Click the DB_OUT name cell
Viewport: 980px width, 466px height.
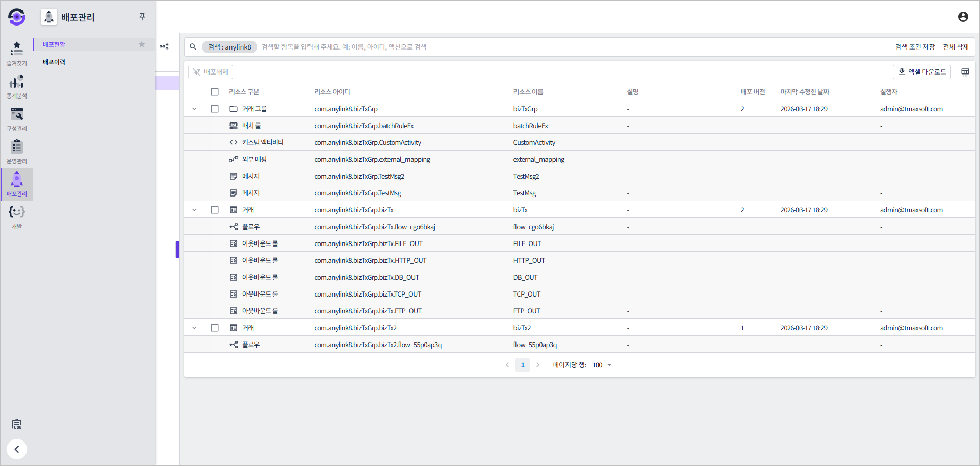point(525,277)
